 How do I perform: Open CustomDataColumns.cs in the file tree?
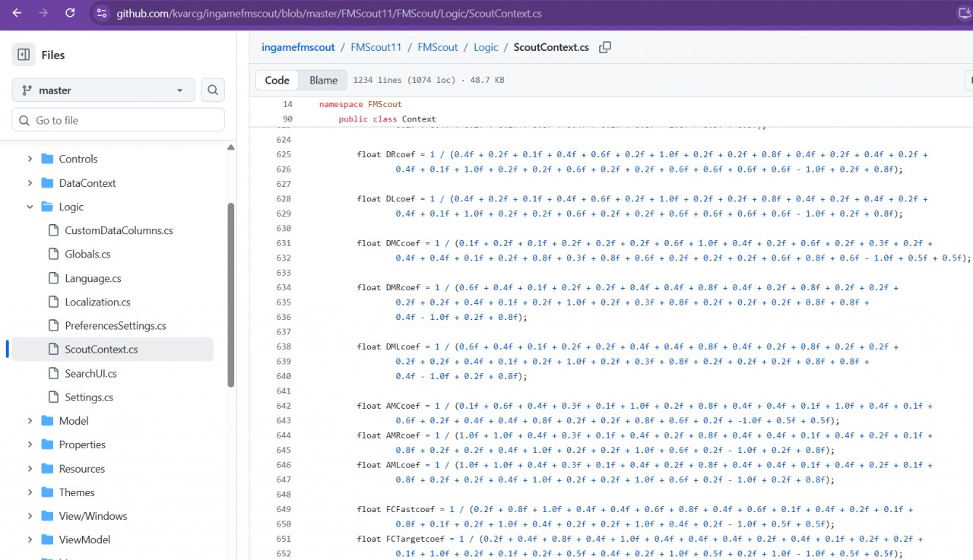119,230
